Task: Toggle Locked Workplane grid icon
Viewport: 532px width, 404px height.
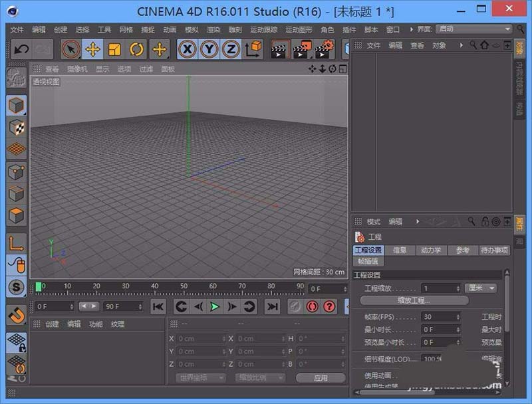Action: pyautogui.click(x=16, y=342)
